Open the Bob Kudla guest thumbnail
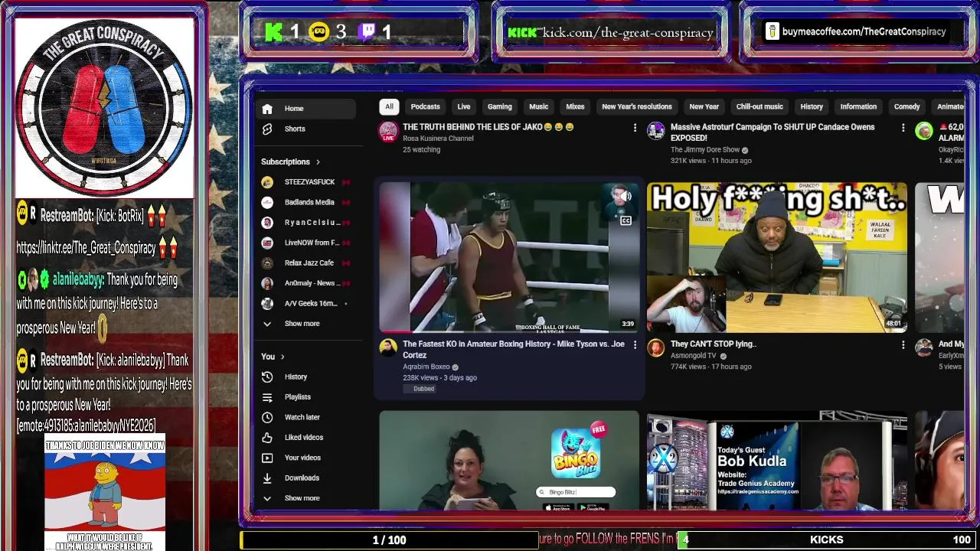The width and height of the screenshot is (980, 551). 777,461
